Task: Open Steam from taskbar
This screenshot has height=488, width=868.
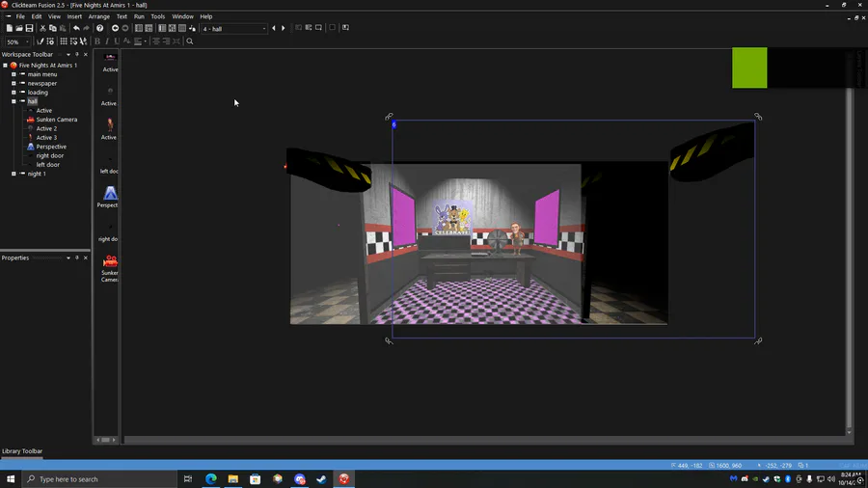Action: pos(321,479)
